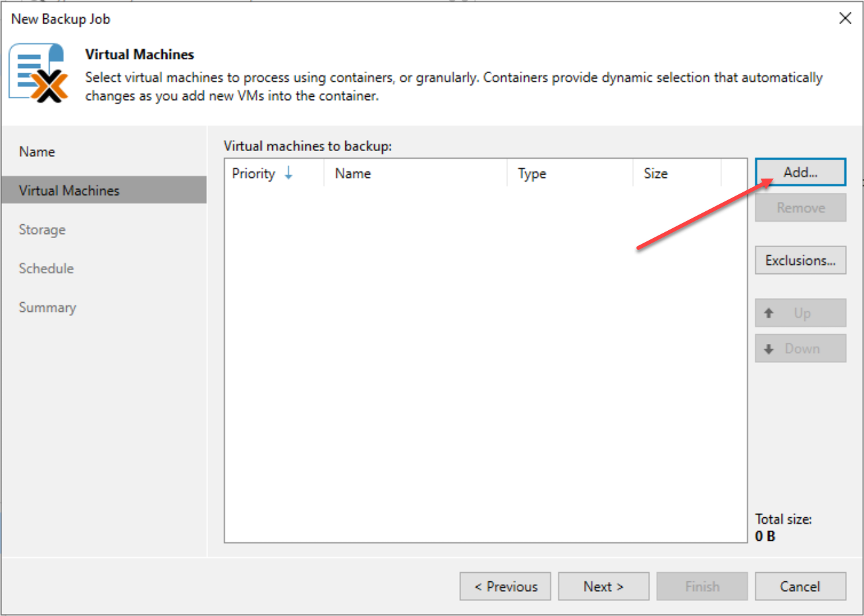Select the Storage step in the sidebar
Viewport: 864px width, 616px height.
pos(42,230)
